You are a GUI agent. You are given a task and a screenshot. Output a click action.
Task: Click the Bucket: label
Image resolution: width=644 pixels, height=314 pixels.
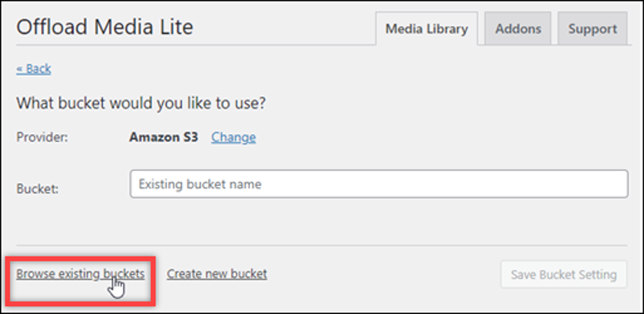click(38, 189)
